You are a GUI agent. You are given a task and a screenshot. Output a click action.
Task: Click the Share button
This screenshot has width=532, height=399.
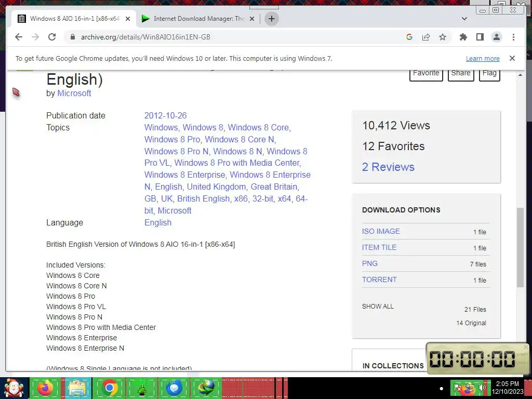[461, 73]
